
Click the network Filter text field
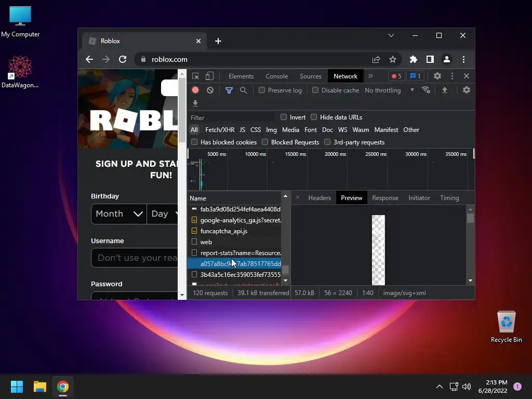(232, 117)
